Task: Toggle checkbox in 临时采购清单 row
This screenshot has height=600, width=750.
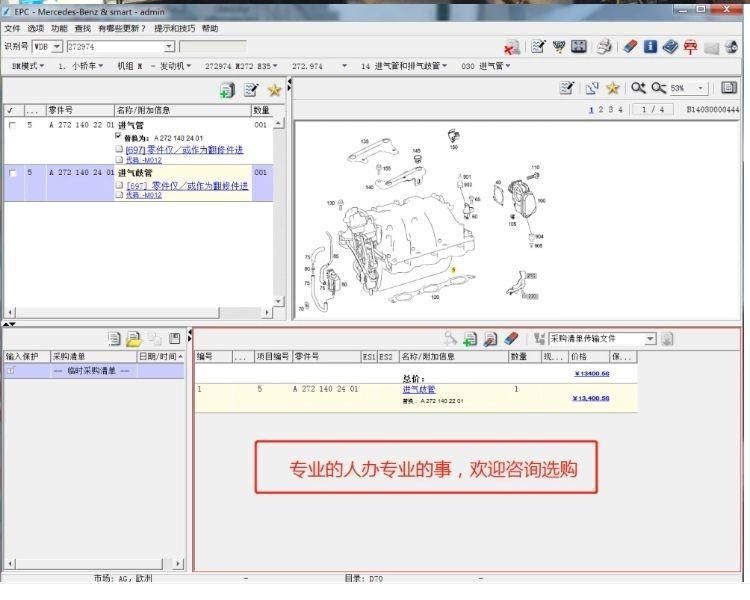Action: click(11, 370)
